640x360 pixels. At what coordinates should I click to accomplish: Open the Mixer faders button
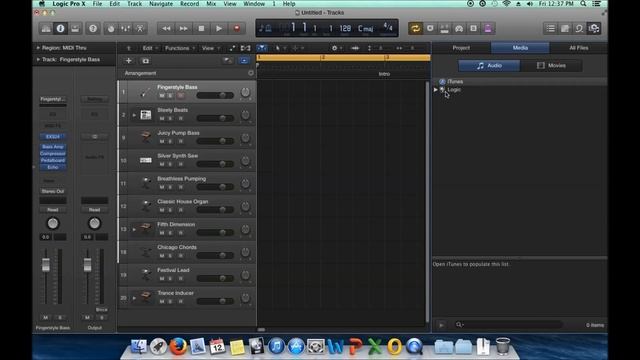click(125, 28)
